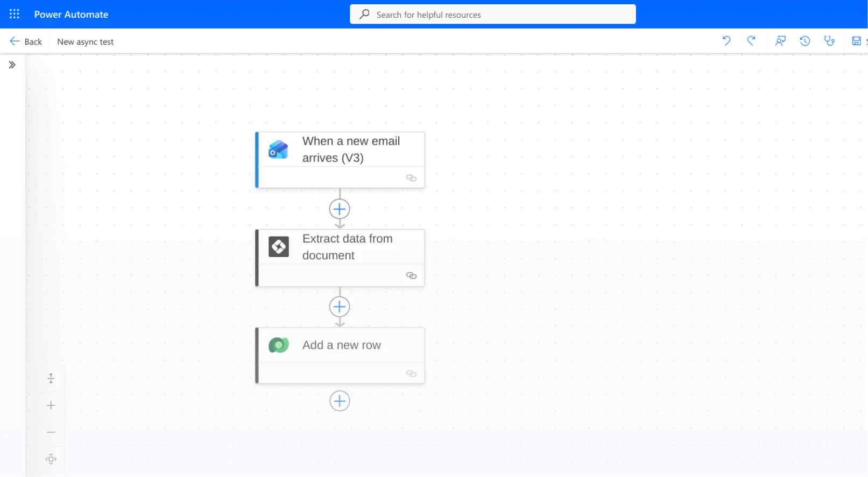Click the flow name New async test
The image size is (868, 477).
[86, 42]
